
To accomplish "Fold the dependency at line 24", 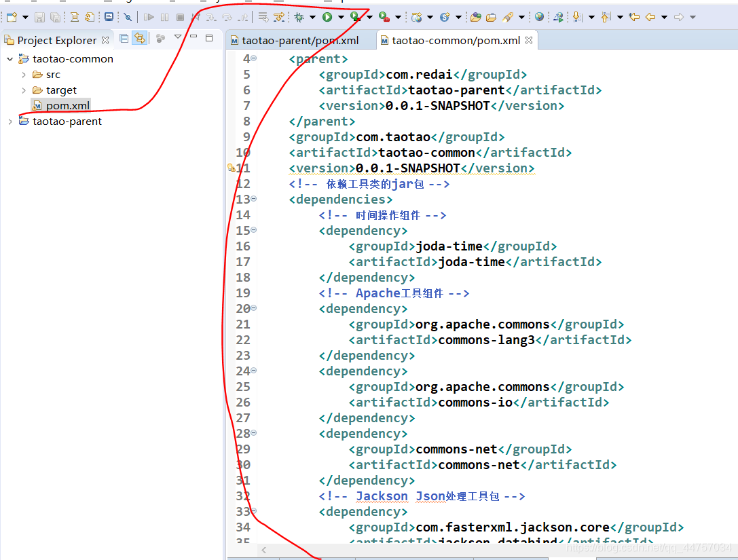I will pyautogui.click(x=254, y=371).
